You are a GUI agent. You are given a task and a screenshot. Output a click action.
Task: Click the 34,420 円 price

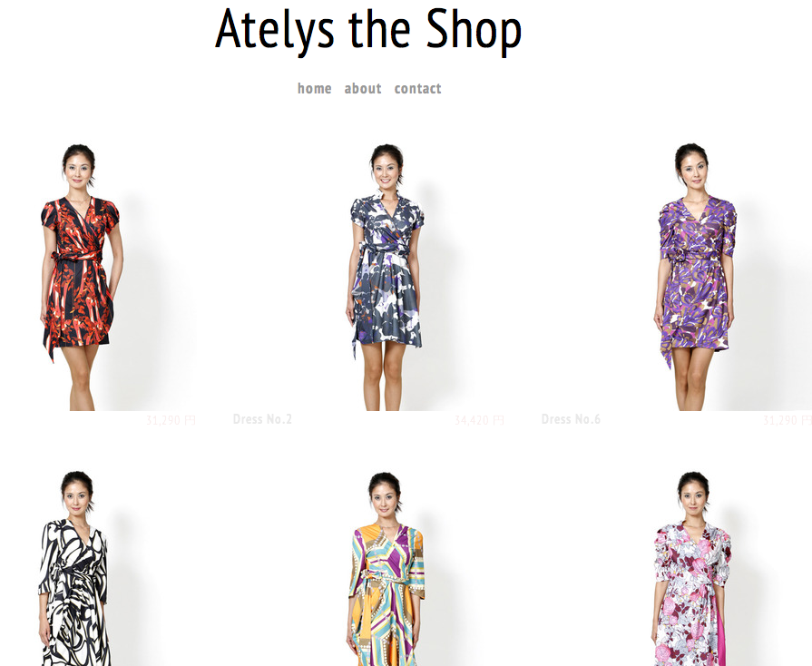(x=479, y=420)
